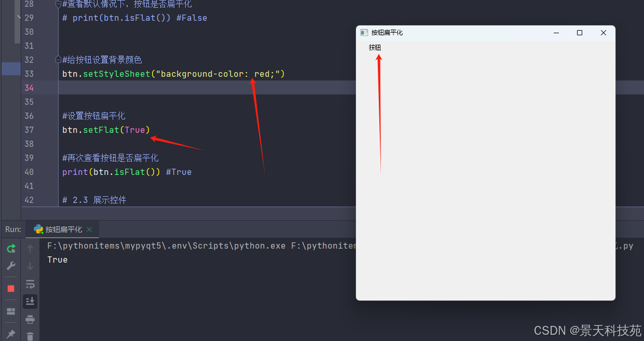Collapse the code fold marker at line 28
The width and height of the screenshot is (644, 341).
59,4
